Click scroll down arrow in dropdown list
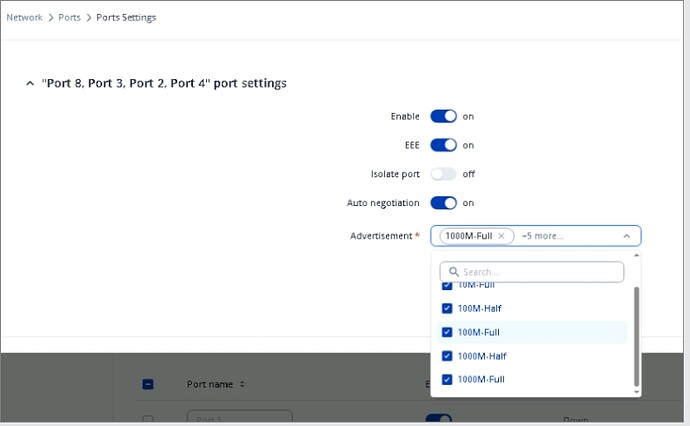 point(636,391)
